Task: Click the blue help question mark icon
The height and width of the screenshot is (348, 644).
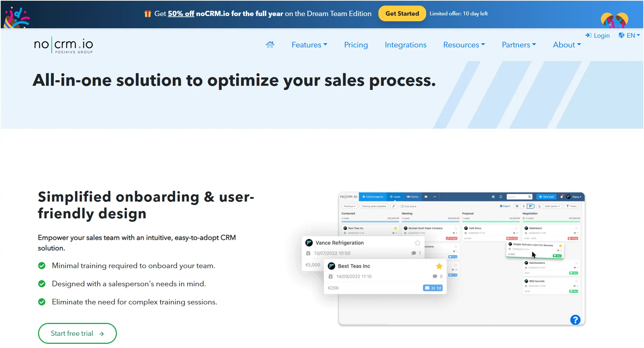Action: pos(575,319)
